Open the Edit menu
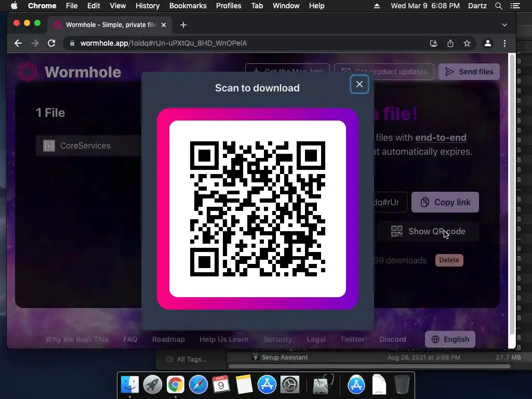Viewport: 532px width, 399px height. point(94,6)
